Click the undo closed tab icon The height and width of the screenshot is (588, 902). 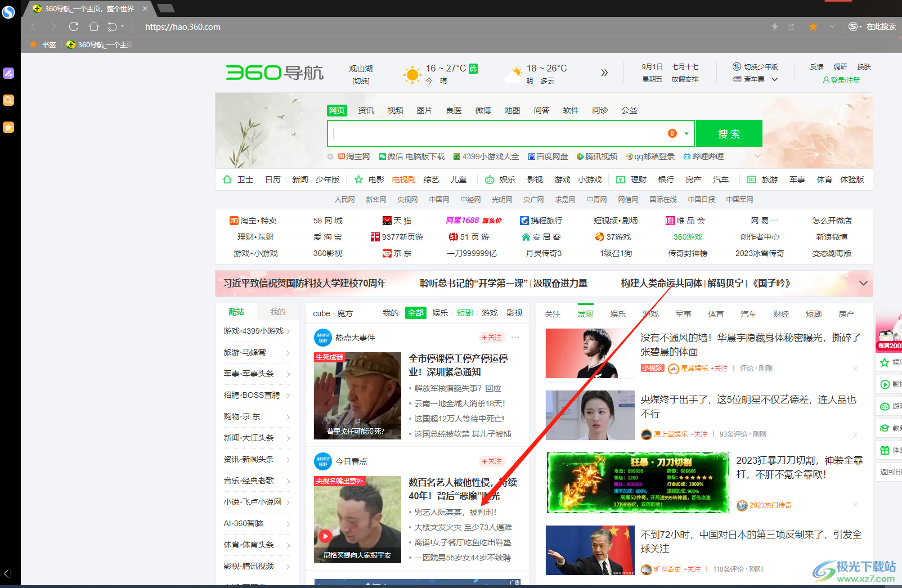[x=113, y=26]
